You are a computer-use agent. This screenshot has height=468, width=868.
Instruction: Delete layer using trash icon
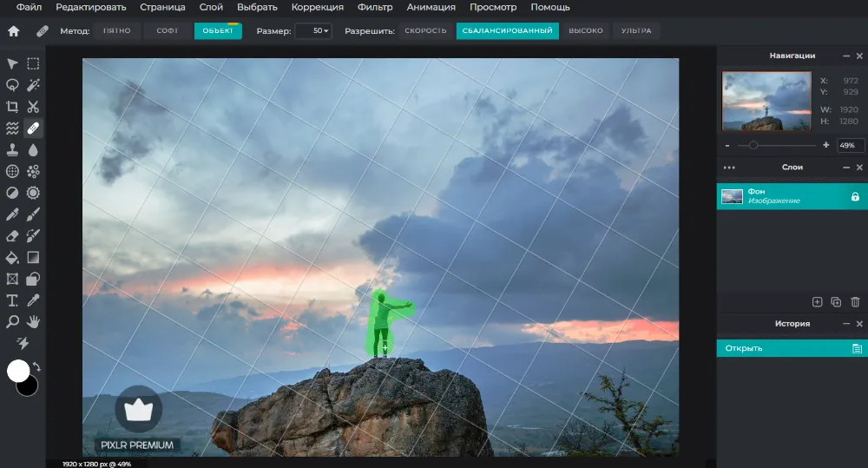[855, 302]
